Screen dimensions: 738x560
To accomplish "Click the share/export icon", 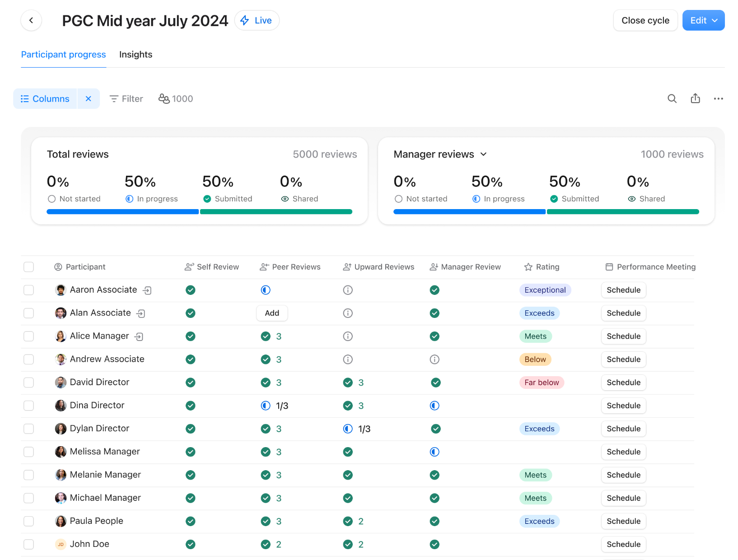I will click(x=696, y=98).
